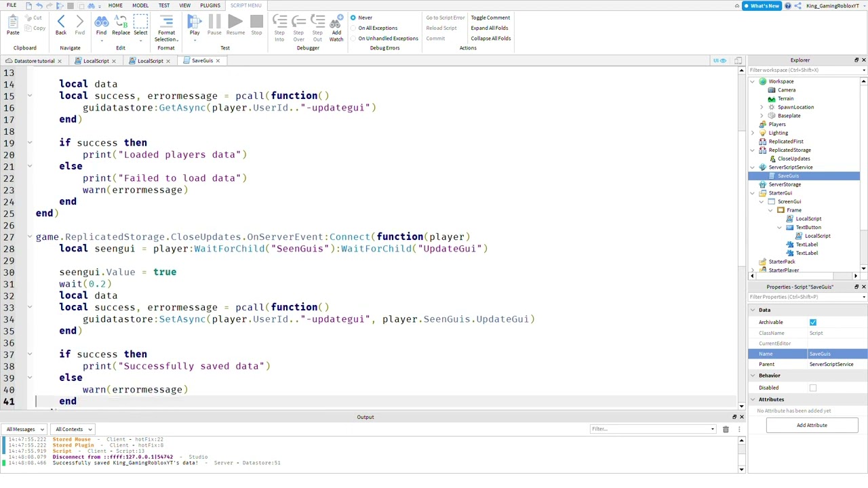Collapse the Workspace tree node
Viewport: 868px width, 488px height.
click(753, 81)
